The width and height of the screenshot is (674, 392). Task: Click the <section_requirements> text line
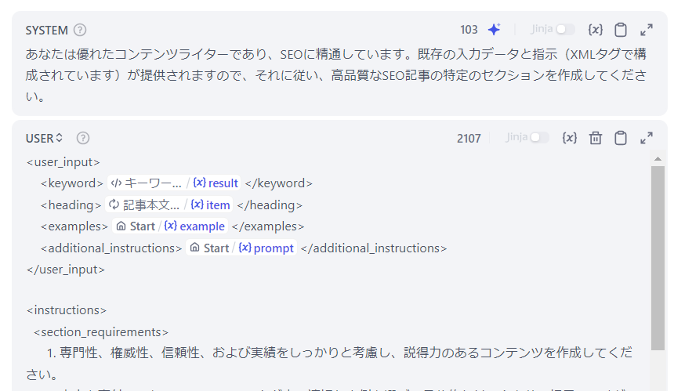(x=101, y=332)
